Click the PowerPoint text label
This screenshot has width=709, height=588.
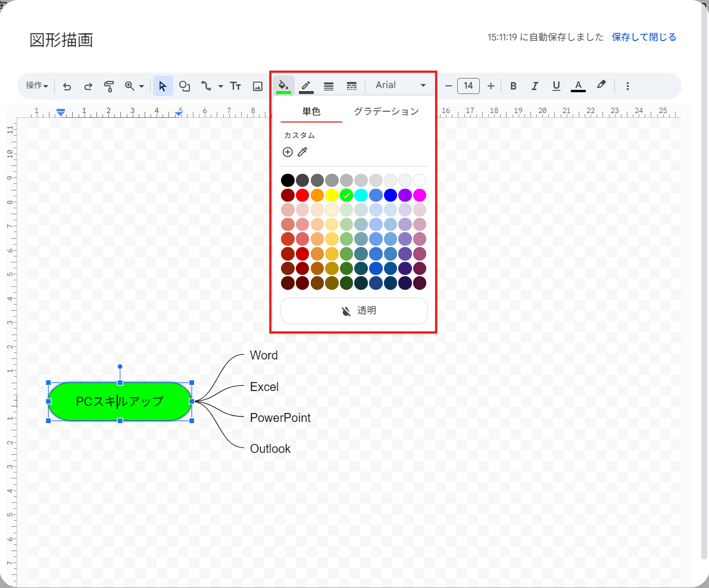click(280, 418)
